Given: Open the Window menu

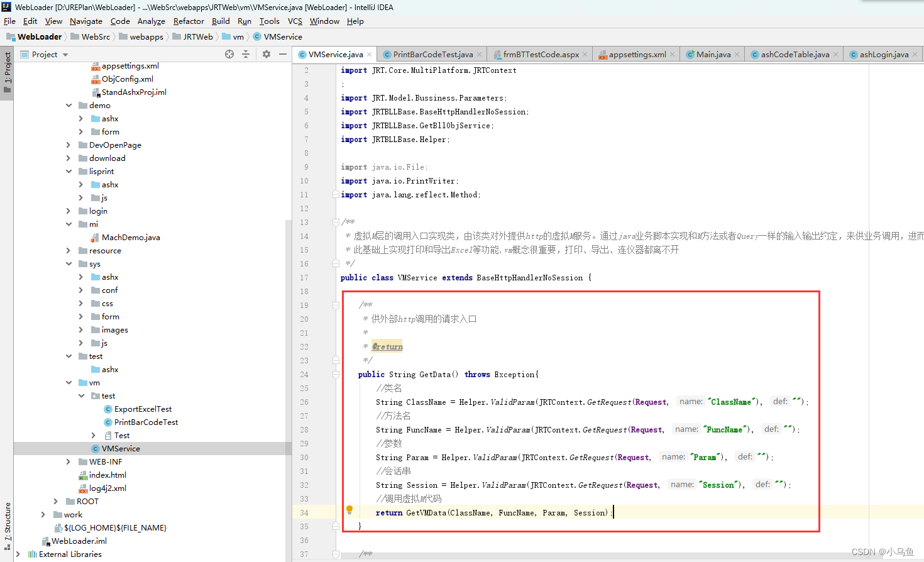Looking at the screenshot, I should click(x=324, y=21).
